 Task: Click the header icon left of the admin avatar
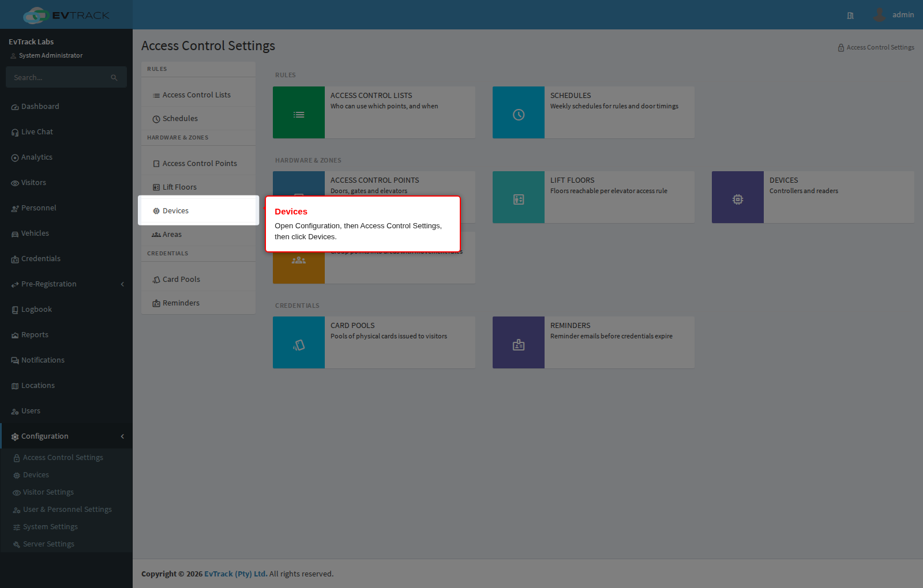pyautogui.click(x=850, y=16)
